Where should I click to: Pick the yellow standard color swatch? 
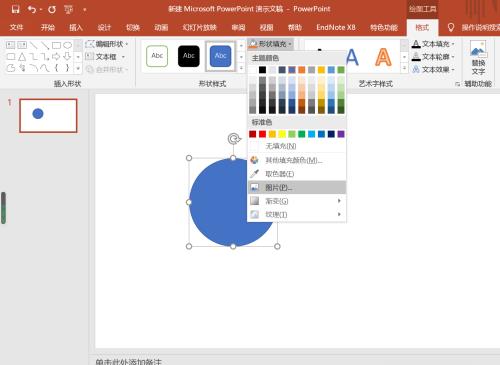point(282,134)
